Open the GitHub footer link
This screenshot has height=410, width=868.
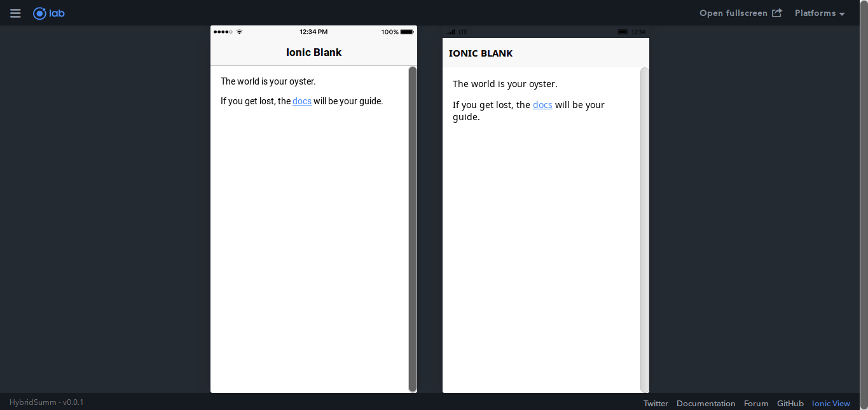point(790,403)
